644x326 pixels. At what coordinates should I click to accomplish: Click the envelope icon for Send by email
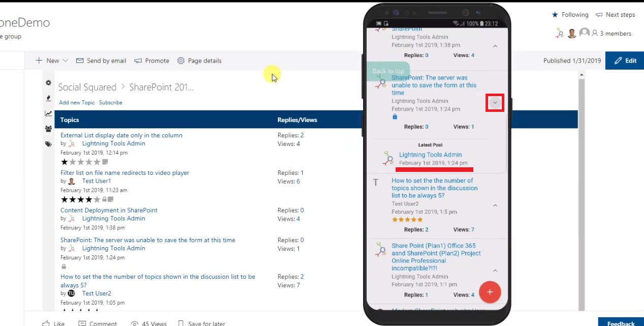[80, 61]
